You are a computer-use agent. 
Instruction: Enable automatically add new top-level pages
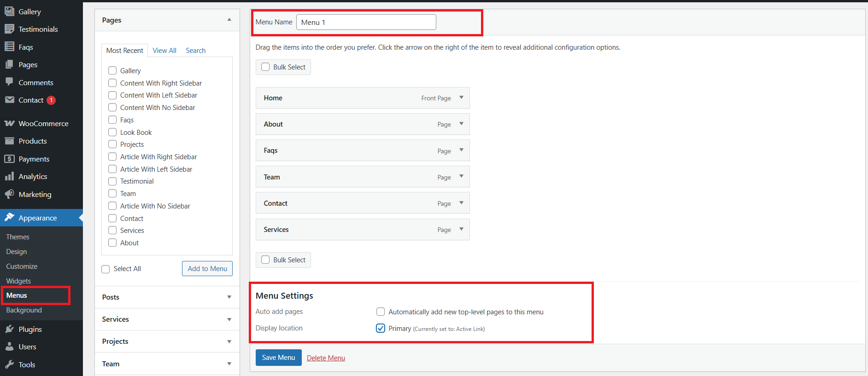pos(381,312)
